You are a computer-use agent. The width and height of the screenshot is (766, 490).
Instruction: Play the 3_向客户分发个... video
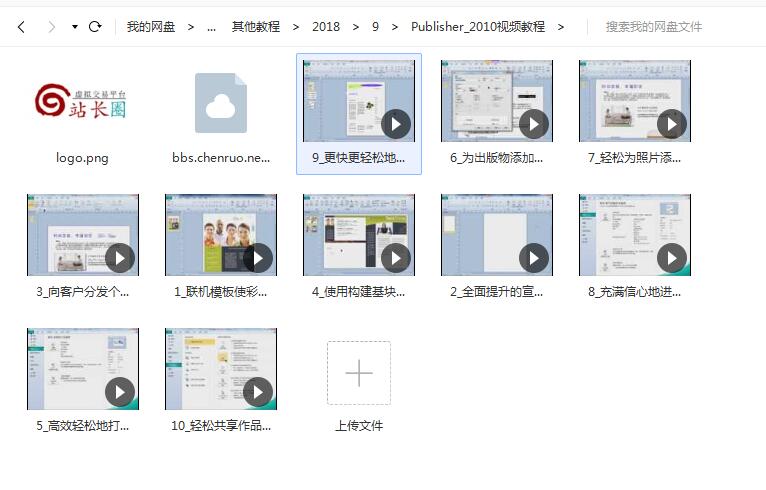pos(120,258)
